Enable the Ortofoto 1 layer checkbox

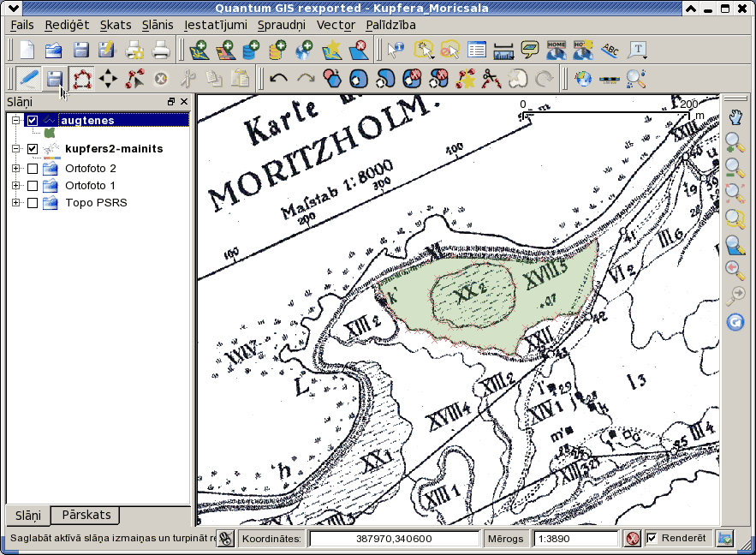point(33,186)
